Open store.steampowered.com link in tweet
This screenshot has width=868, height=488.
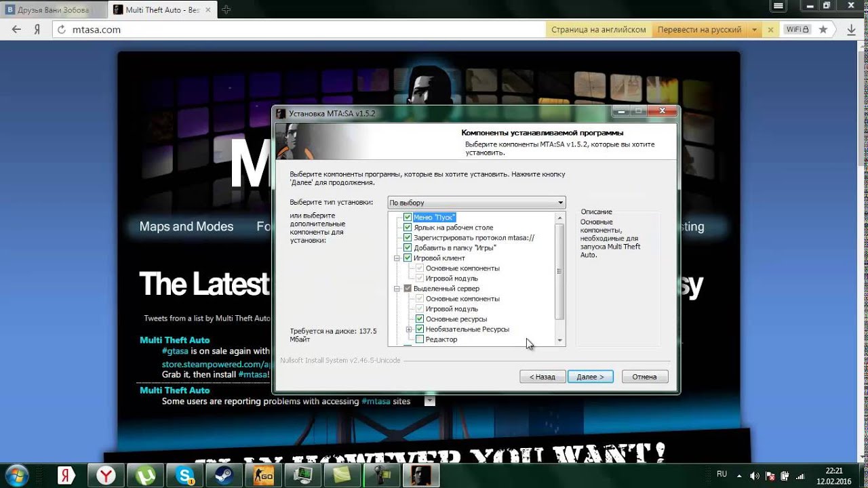(x=216, y=363)
